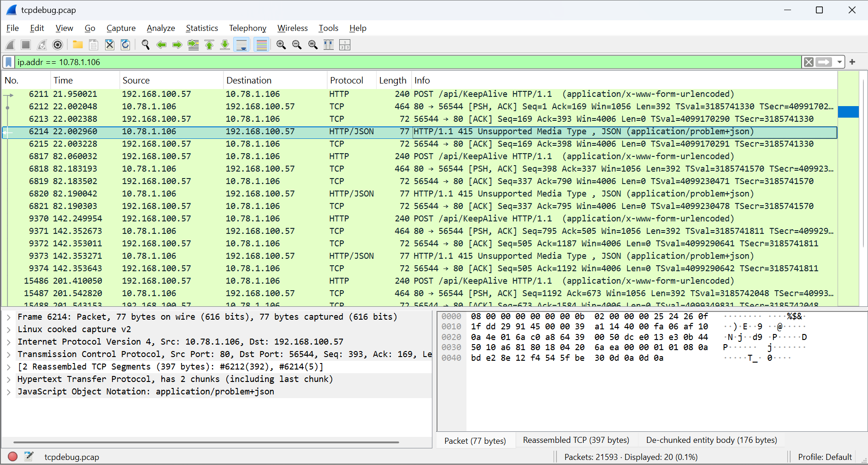Open the expert information red circle indicator
Image resolution: width=868 pixels, height=465 pixels.
coord(12,457)
